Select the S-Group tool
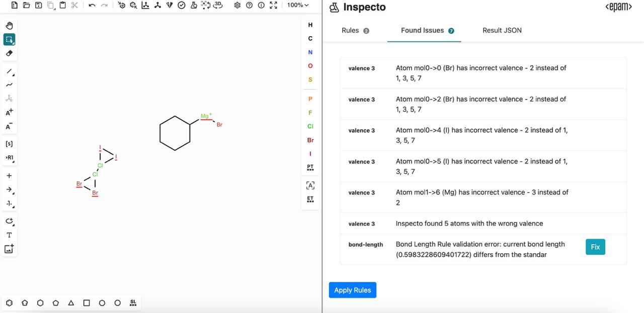Viewport: 644px width, 313px height. pyautogui.click(x=9, y=144)
